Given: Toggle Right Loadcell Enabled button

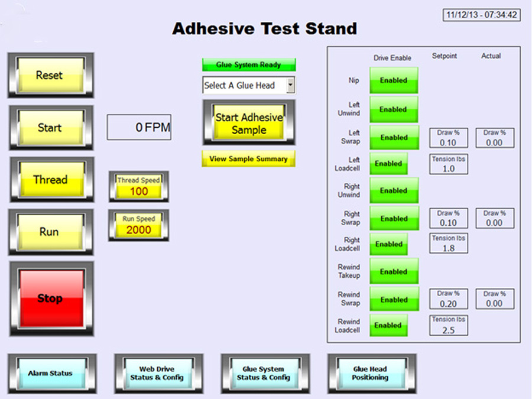Looking at the screenshot, I should 389,244.
